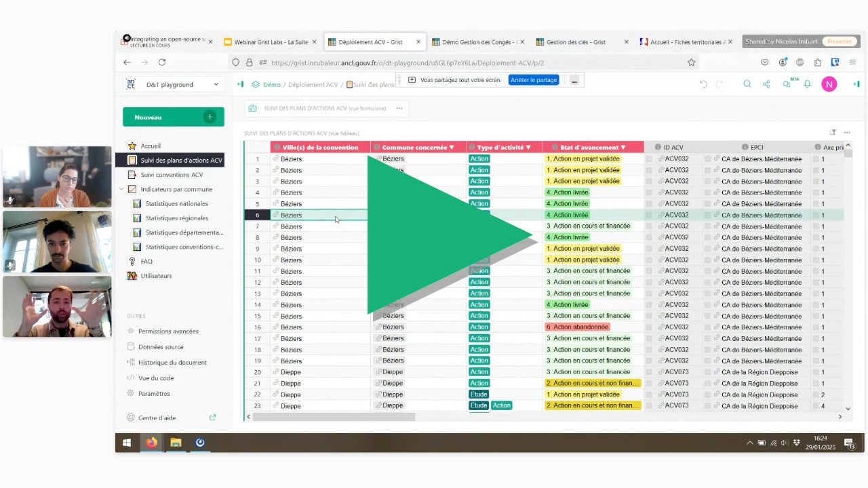Viewport: 868px width, 488px height.
Task: Open the form view three-dots menu
Action: click(x=399, y=108)
